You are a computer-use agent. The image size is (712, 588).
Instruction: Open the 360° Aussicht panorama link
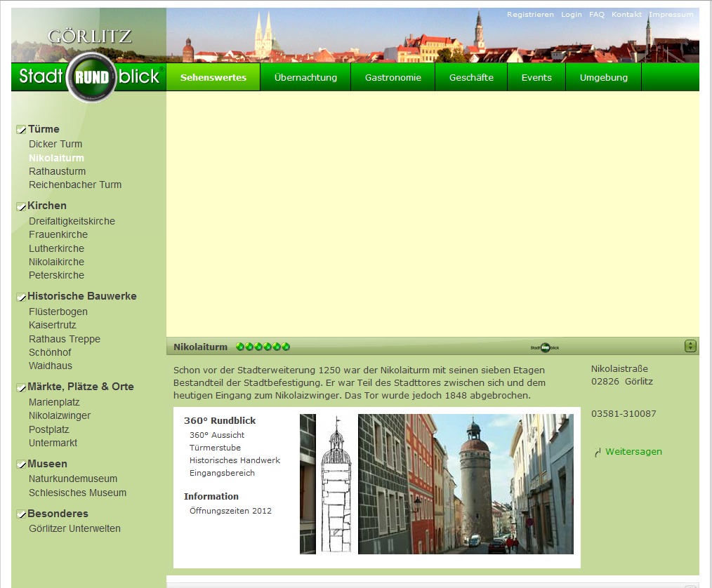pyautogui.click(x=217, y=435)
